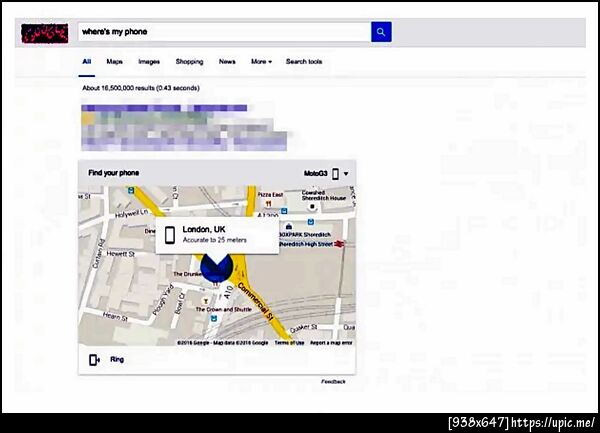Click the Hewett St street label
This screenshot has width=600, height=433.
pos(121,254)
